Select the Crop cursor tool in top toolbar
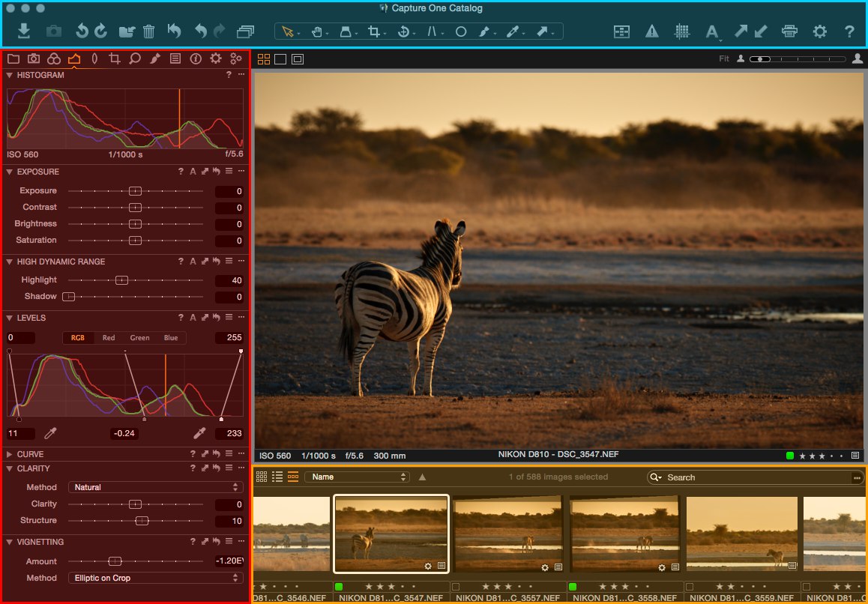 coord(374,31)
